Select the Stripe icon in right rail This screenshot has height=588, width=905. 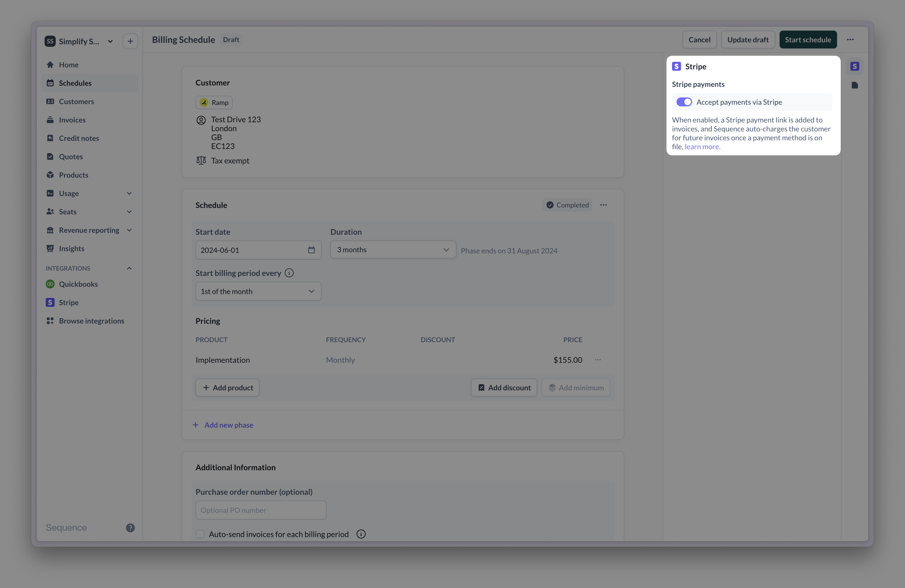855,67
